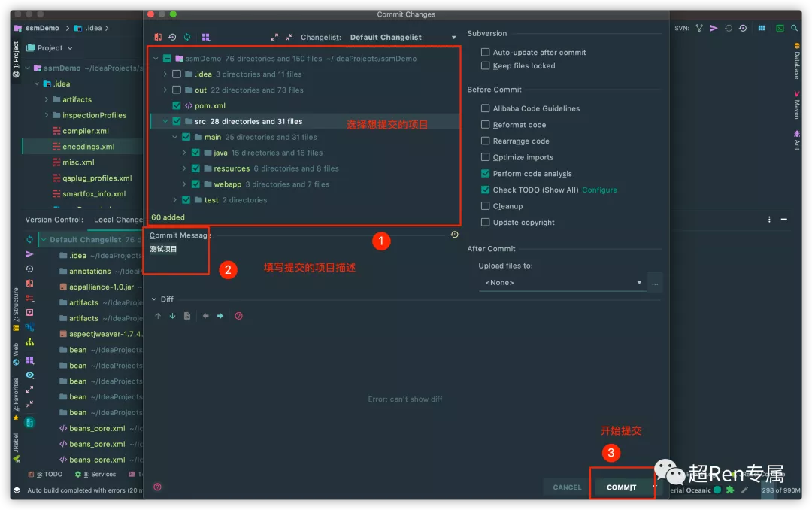Click the CANCEL button
This screenshot has width=812, height=510.
(567, 487)
